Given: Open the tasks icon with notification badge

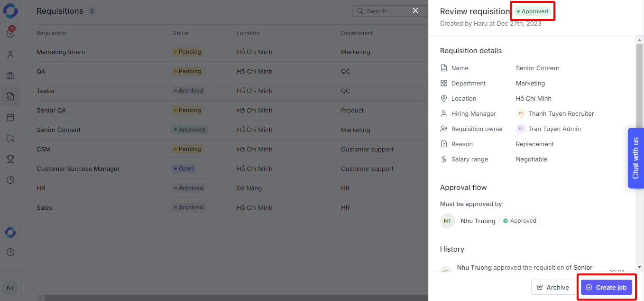Looking at the screenshot, I should point(10,33).
